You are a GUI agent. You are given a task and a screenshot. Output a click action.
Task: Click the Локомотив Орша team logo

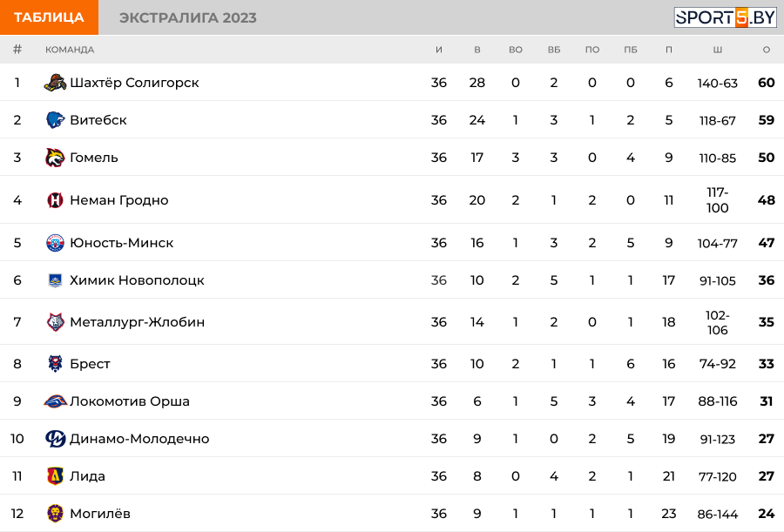tap(55, 401)
